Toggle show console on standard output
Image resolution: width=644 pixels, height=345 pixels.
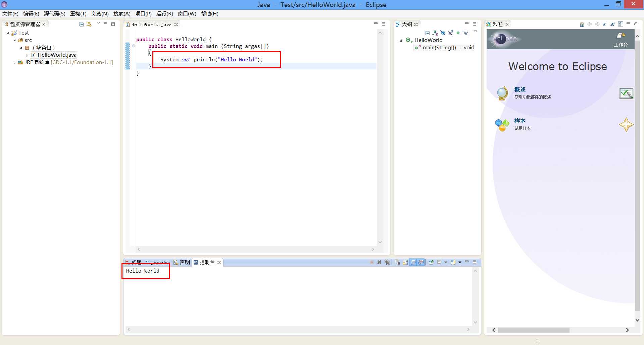coord(413,262)
